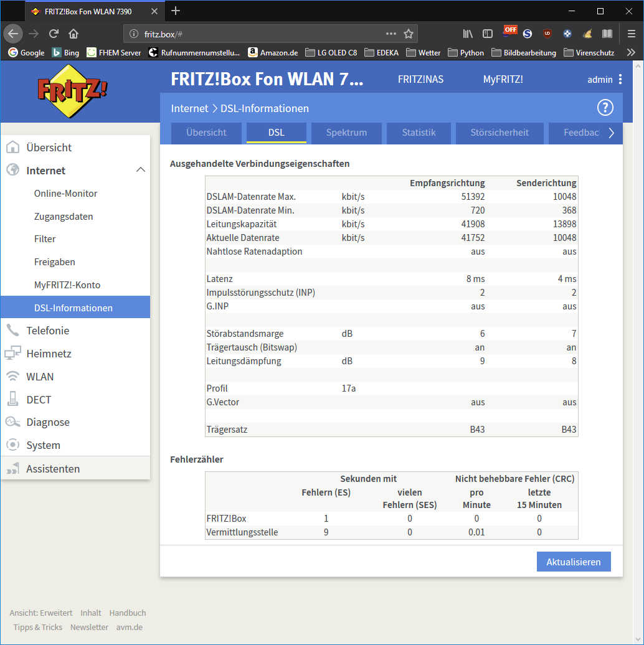Click the FRITZ! logo

click(x=72, y=91)
